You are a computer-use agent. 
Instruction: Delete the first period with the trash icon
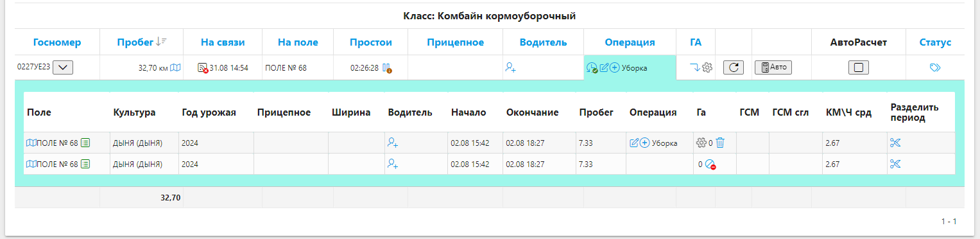tap(720, 143)
